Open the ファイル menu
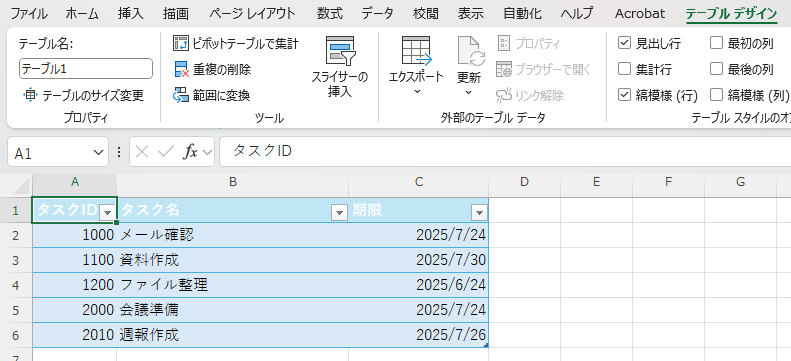The height and width of the screenshot is (361, 791). point(29,13)
